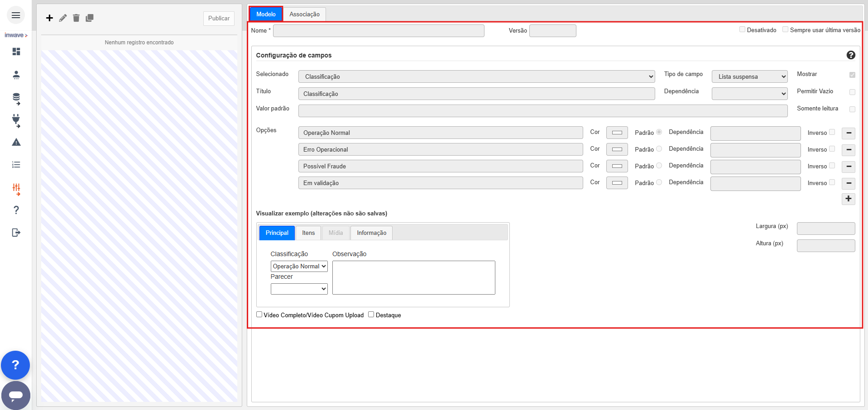Image resolution: width=868 pixels, height=410 pixels.
Task: Select the Itens preview tab
Action: click(x=308, y=233)
